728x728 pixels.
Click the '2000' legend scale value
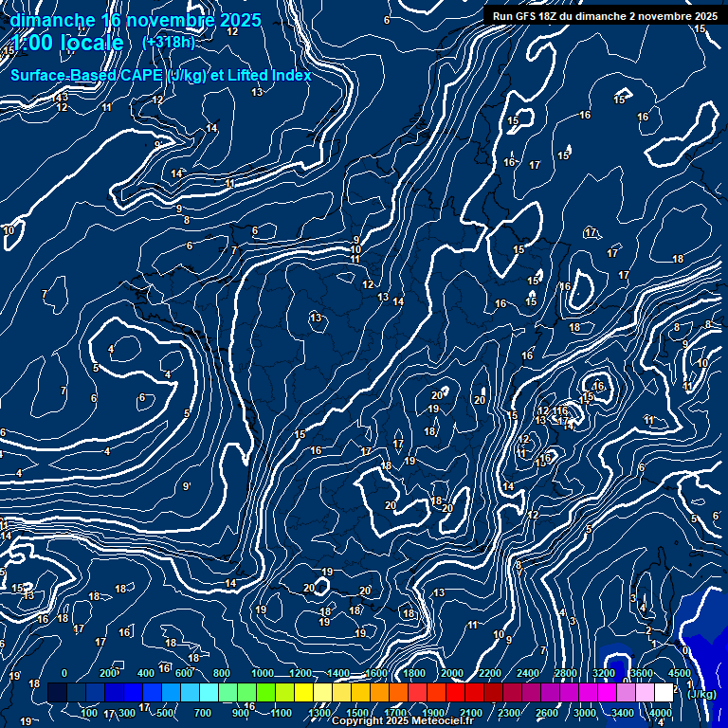451,673
